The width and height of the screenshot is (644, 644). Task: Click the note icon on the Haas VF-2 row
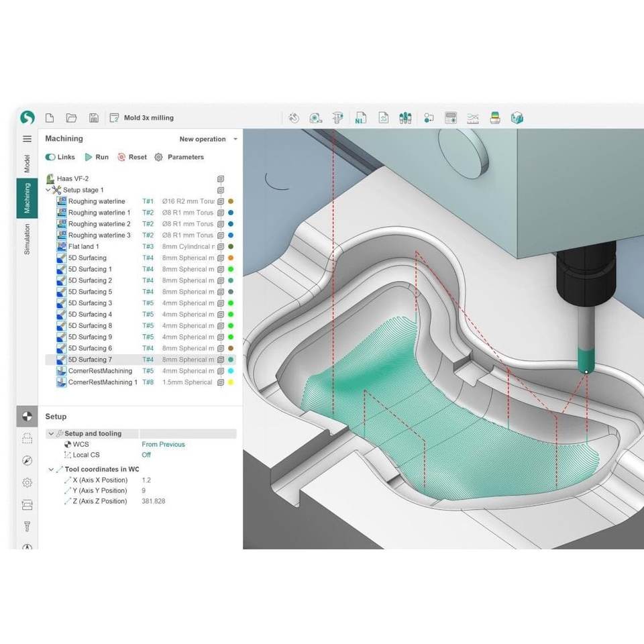click(221, 179)
